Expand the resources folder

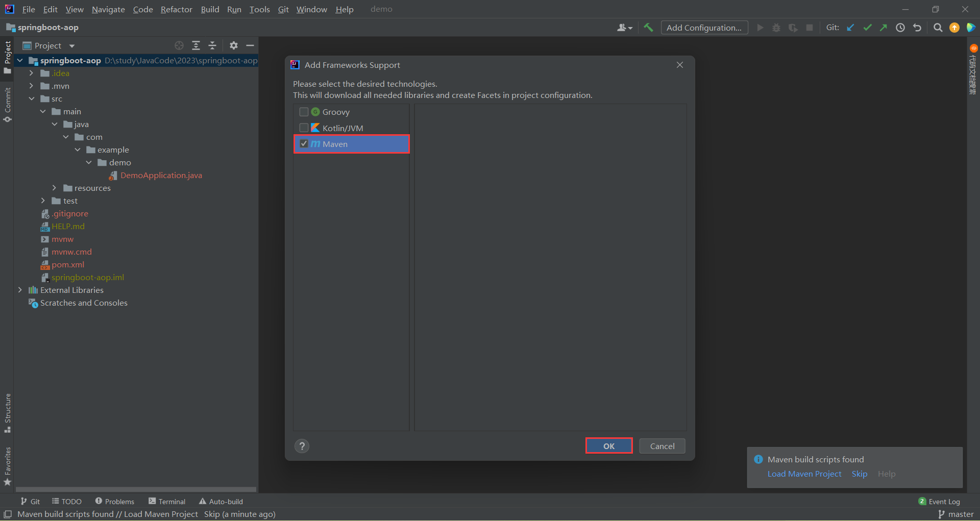54,188
